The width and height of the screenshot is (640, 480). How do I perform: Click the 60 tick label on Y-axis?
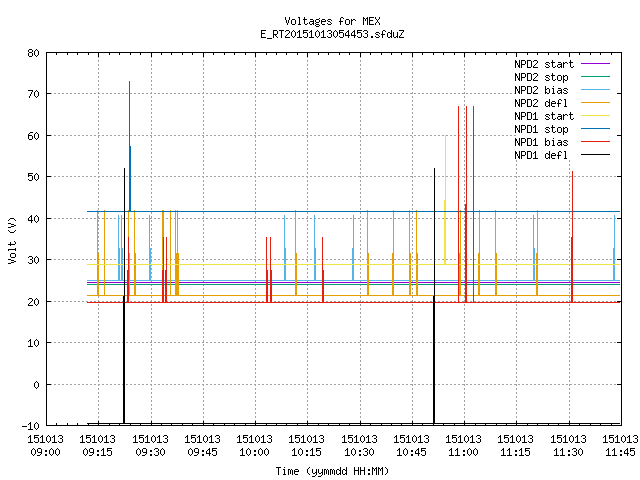[x=34, y=136]
